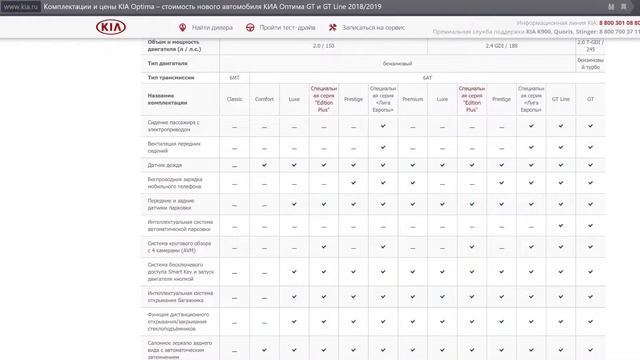Click the steering wheel icon for test drive
This screenshot has width=640, height=360.
(x=250, y=27)
